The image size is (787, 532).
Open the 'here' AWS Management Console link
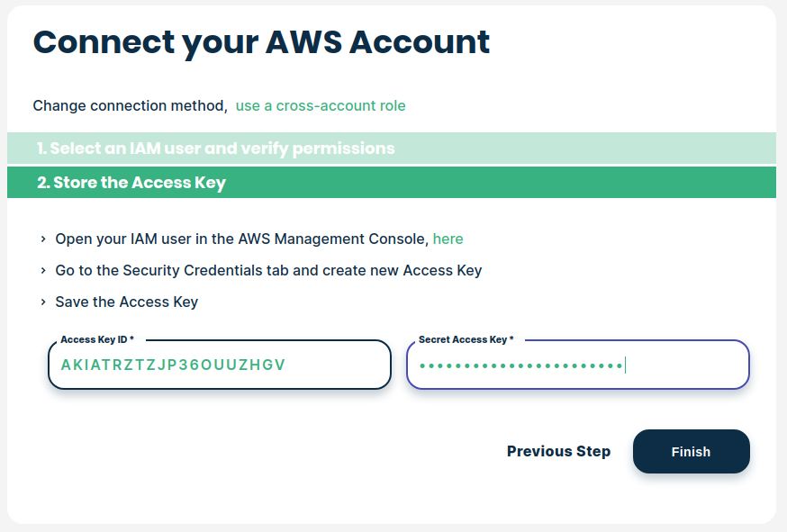click(448, 239)
